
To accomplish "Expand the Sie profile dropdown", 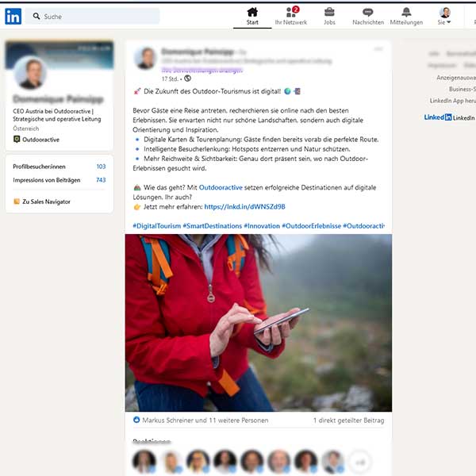I will tap(444, 17).
